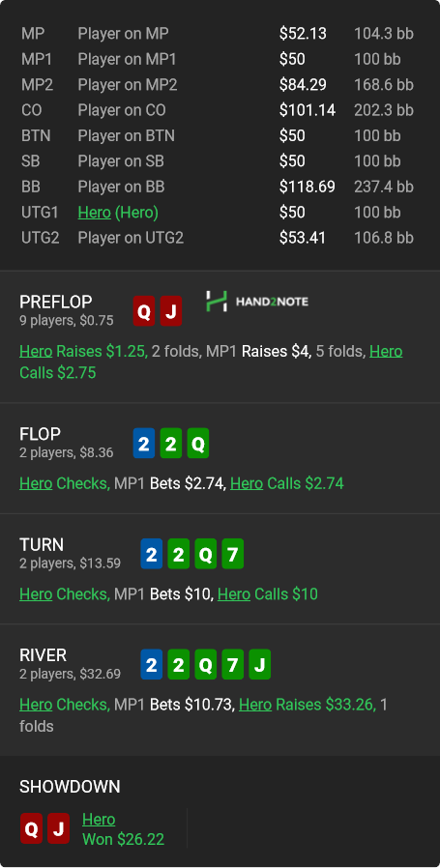The image size is (440, 868).
Task: Click the green 7 card on turn
Action: pos(232,554)
